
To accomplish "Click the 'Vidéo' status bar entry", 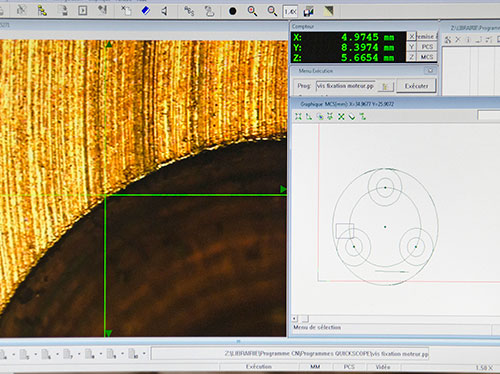I will [383, 367].
